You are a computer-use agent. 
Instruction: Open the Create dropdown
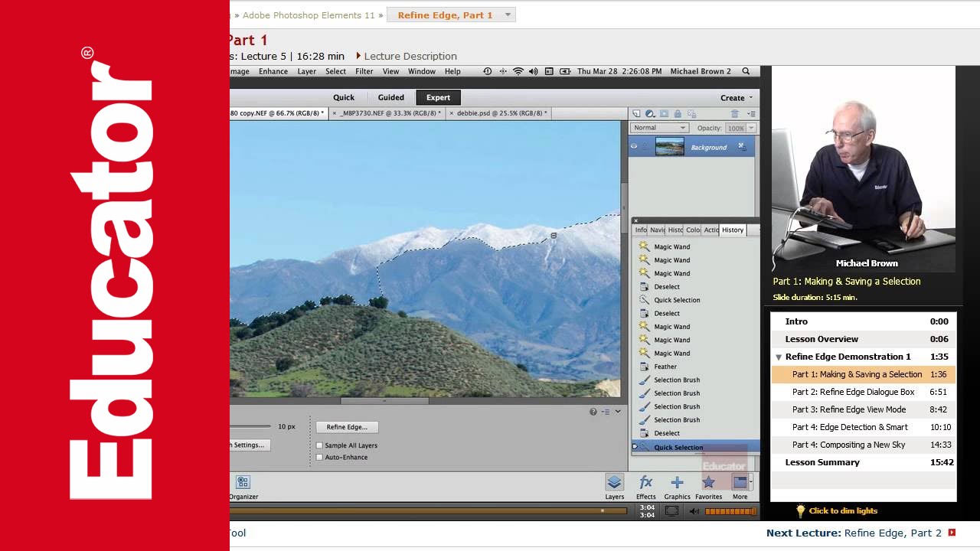point(737,98)
